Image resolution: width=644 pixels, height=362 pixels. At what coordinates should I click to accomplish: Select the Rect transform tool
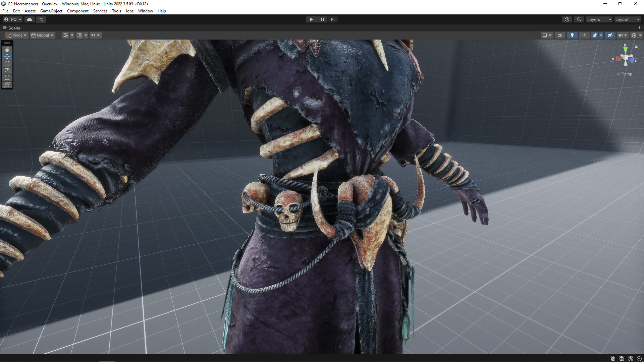click(x=7, y=78)
